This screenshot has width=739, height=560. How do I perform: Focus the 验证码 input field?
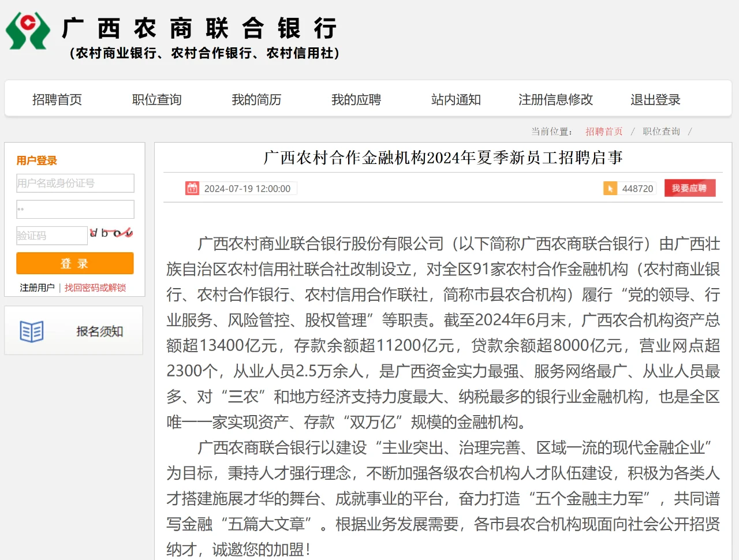52,236
